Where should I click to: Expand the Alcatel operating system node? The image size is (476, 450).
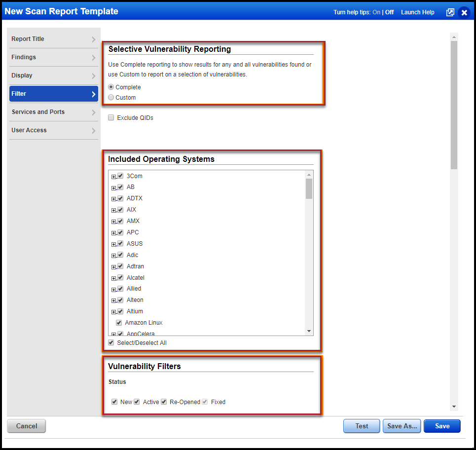coord(112,277)
